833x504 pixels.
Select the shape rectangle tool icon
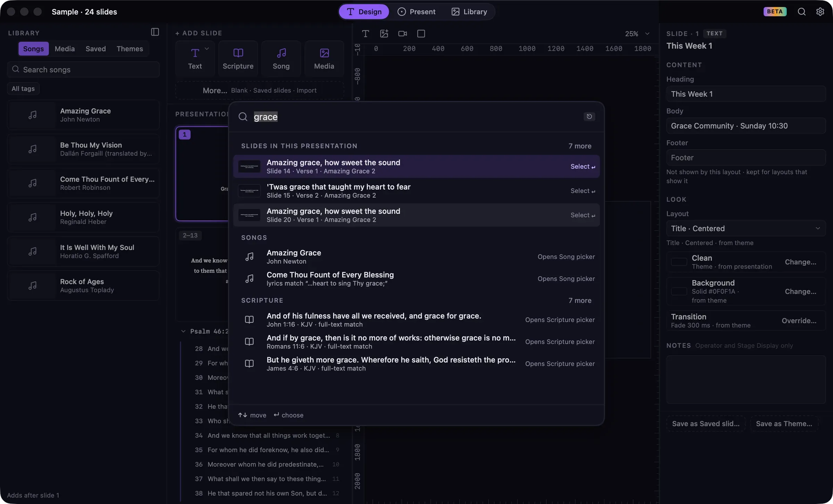point(421,34)
